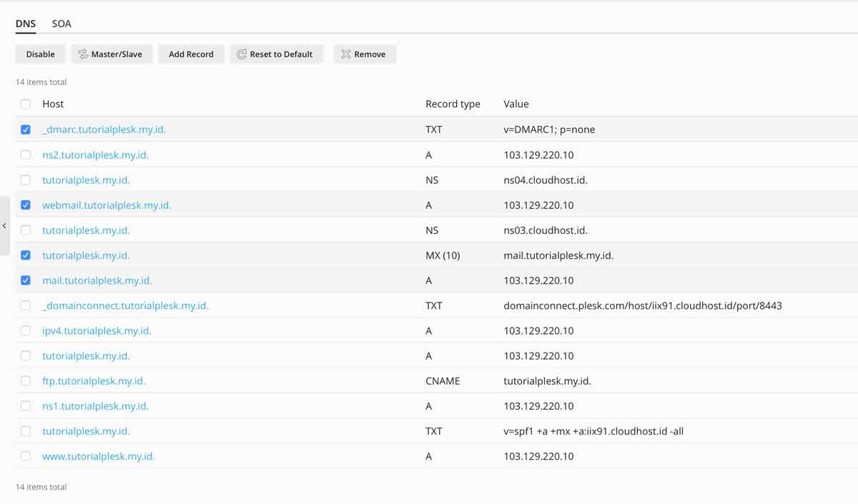Click the Disable button

click(40, 54)
